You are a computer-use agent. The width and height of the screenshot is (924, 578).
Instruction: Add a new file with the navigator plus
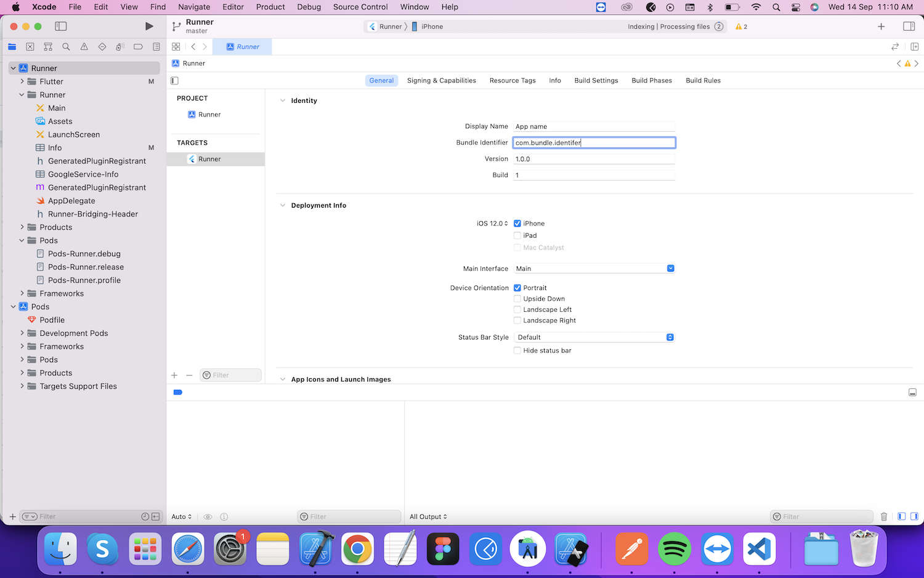click(x=12, y=516)
